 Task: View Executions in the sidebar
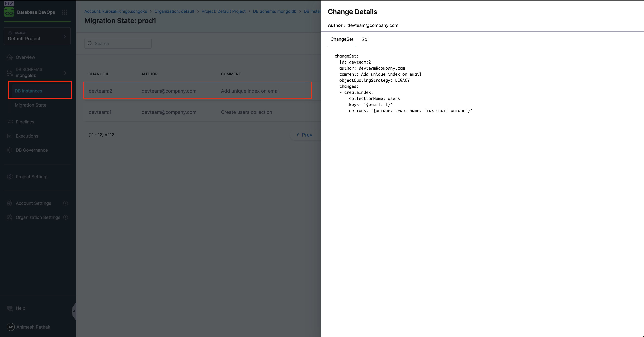pyautogui.click(x=27, y=136)
